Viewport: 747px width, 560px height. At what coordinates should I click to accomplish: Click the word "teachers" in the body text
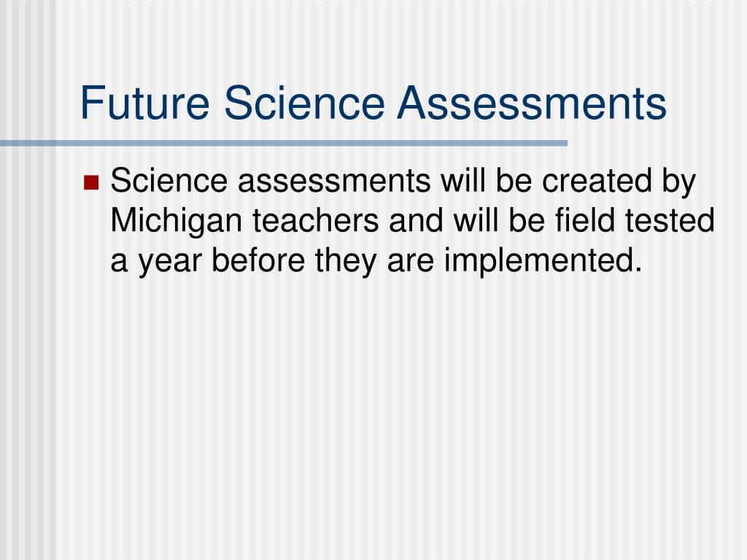click(x=315, y=220)
